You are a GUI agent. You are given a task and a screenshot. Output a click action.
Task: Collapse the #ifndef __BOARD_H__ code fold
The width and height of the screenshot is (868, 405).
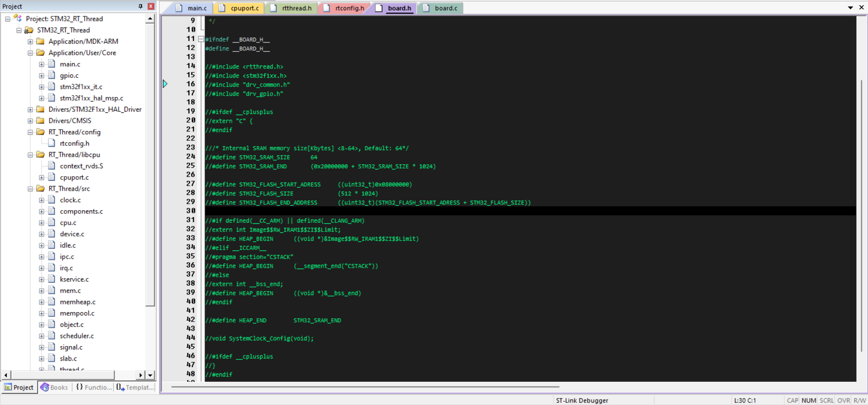click(201, 39)
